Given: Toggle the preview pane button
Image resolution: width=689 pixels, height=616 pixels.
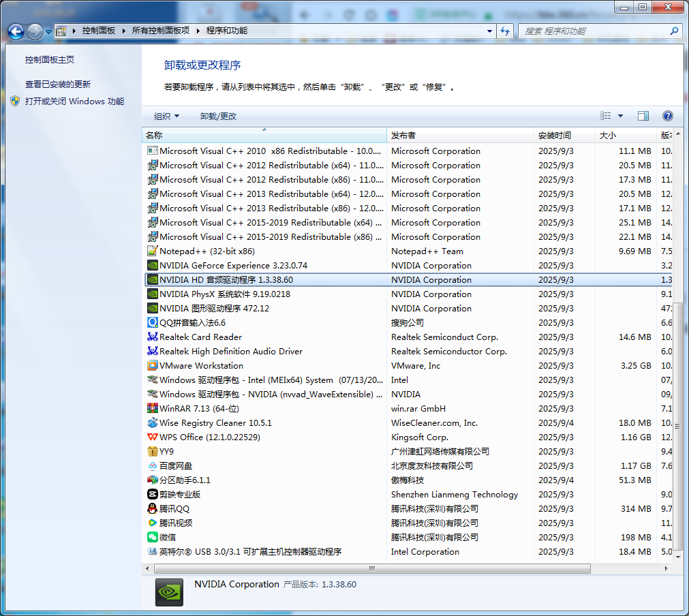Looking at the screenshot, I should point(643,116).
